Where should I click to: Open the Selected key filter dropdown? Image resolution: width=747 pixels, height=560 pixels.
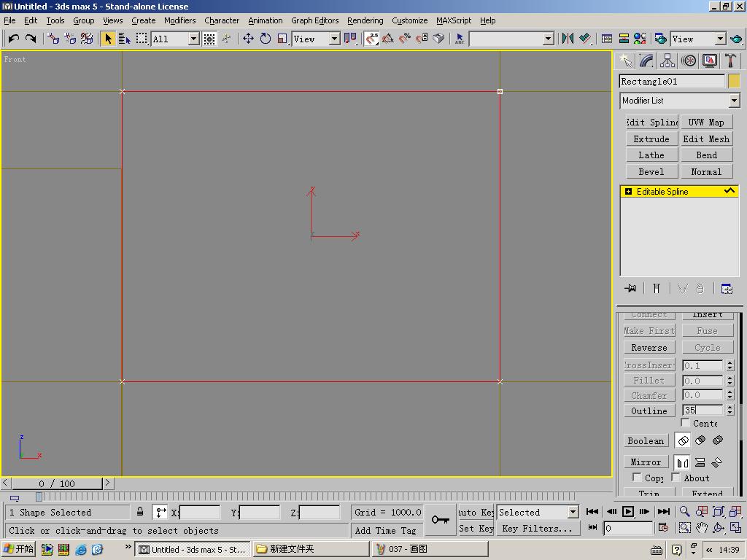tap(573, 513)
